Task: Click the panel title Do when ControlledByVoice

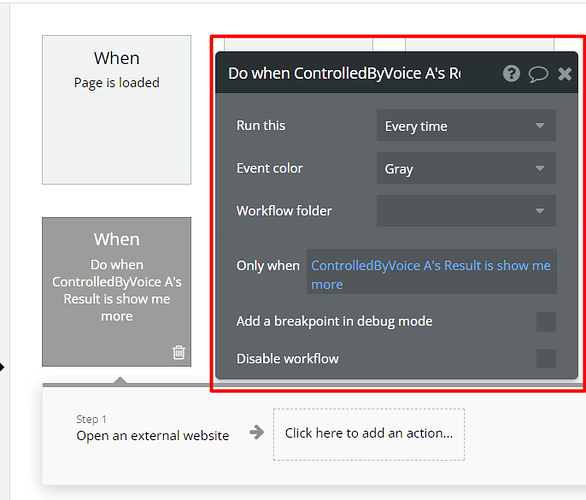Action: click(x=344, y=74)
